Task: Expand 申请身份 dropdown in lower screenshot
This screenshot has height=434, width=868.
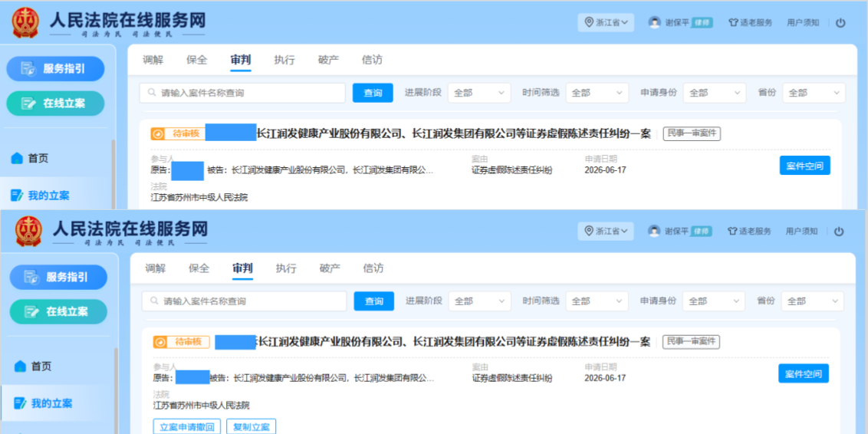Action: pyautogui.click(x=714, y=301)
